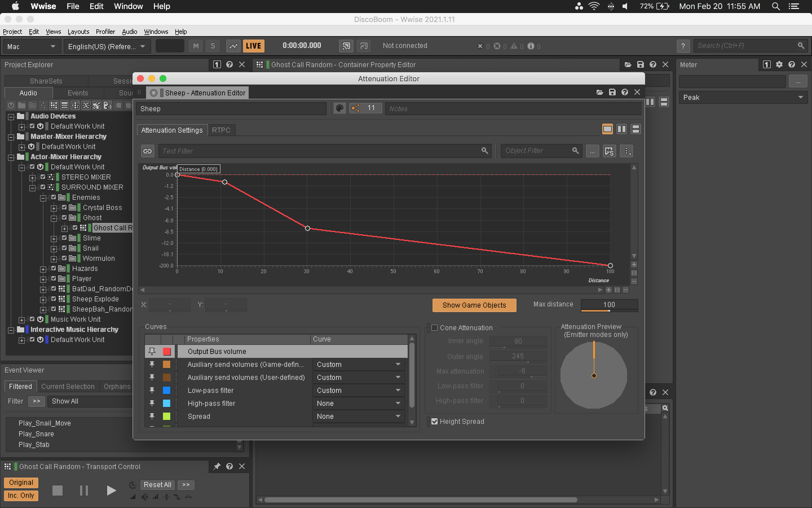Toggle the STEREO MIXER inclusion checkbox
812x508 pixels.
pos(43,177)
